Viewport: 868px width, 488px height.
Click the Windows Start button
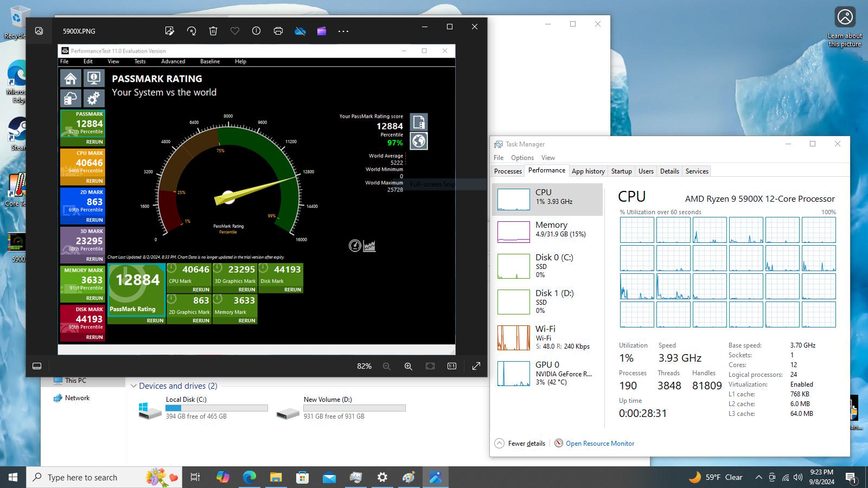[x=13, y=477]
